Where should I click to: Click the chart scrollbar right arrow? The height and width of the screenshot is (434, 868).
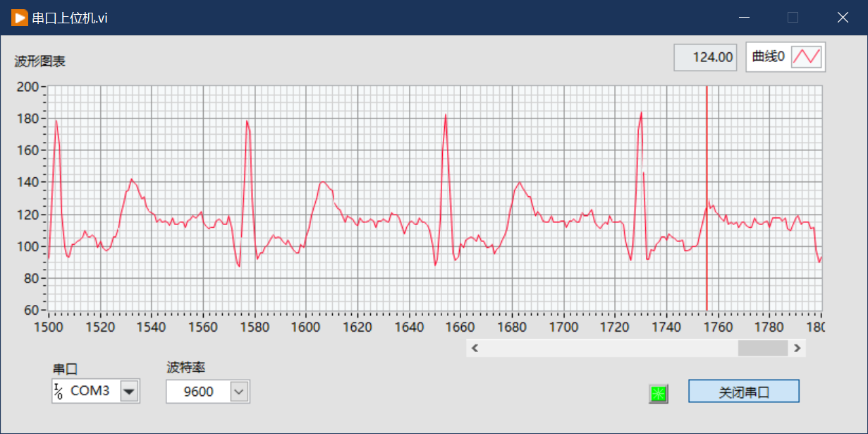[797, 348]
